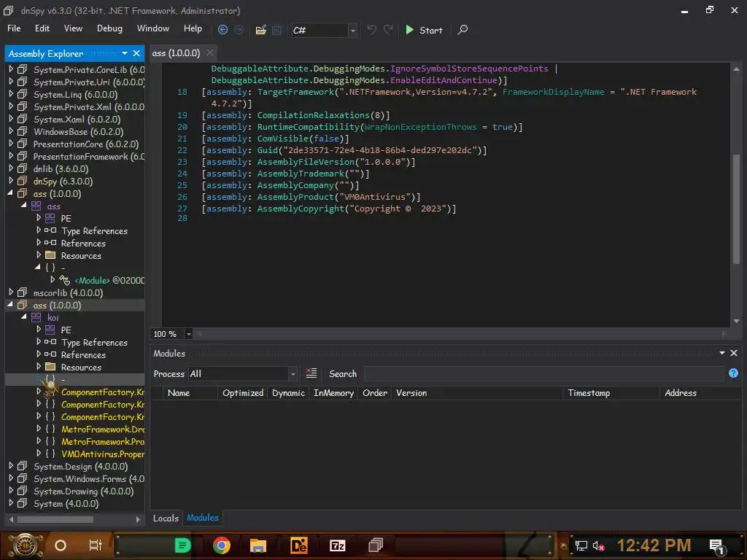The image size is (747, 560).
Task: Select MetroFramework.Dra namespace item
Action: (x=102, y=429)
